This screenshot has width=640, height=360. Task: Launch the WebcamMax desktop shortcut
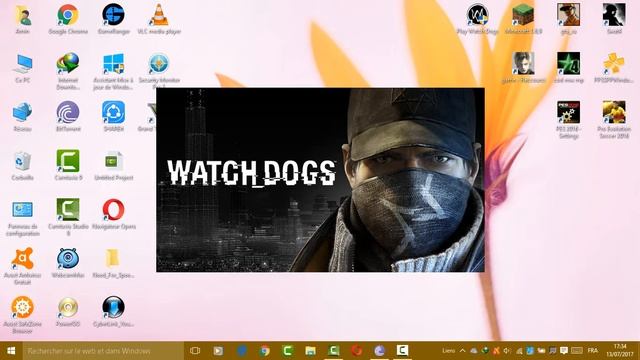(68, 263)
